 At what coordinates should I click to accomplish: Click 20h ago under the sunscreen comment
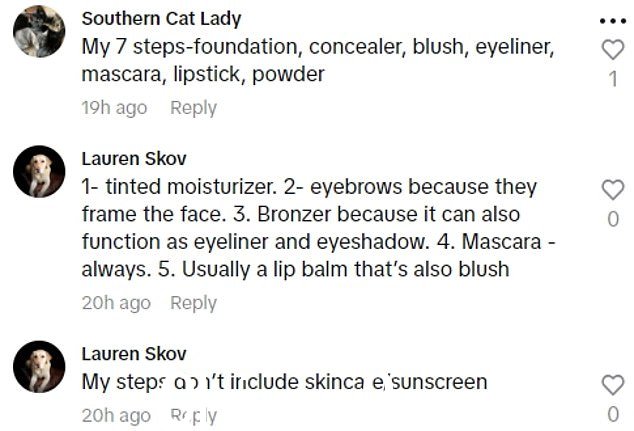[116, 416]
